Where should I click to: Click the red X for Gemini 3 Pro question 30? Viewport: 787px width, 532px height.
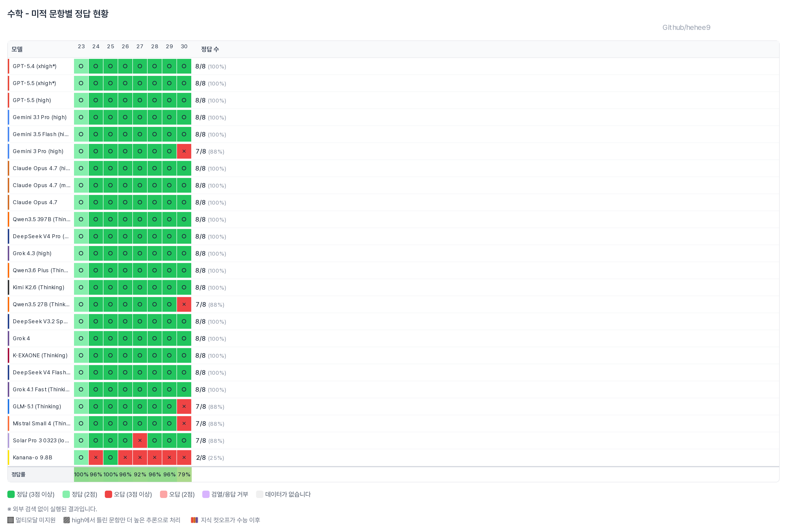pyautogui.click(x=184, y=151)
